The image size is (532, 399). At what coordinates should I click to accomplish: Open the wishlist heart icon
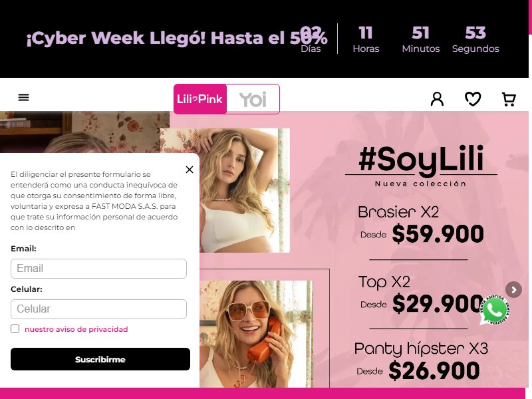[473, 99]
